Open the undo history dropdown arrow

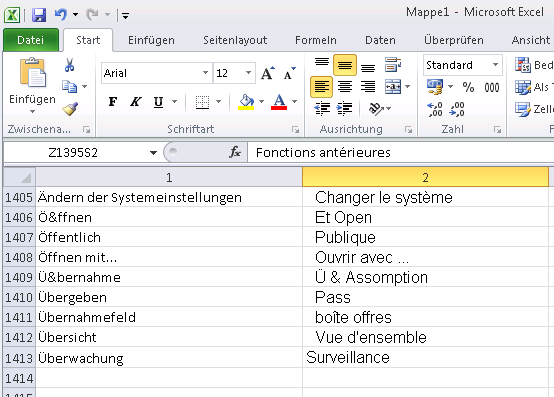pyautogui.click(x=75, y=15)
